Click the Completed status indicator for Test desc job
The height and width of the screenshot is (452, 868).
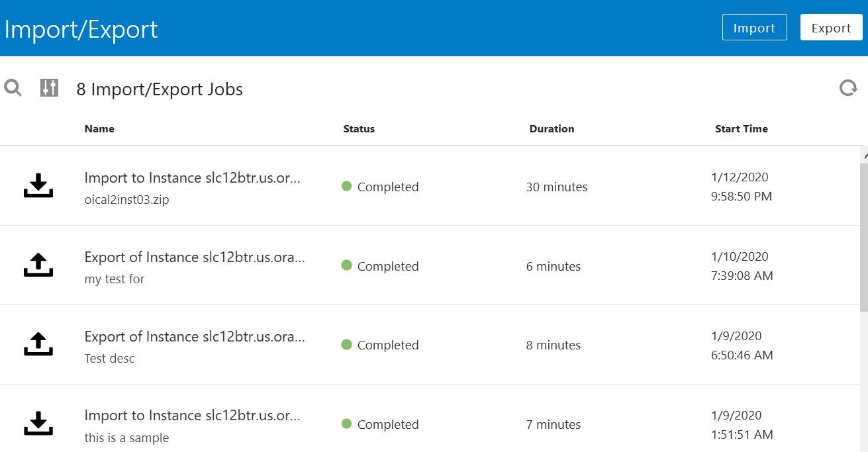(x=346, y=345)
